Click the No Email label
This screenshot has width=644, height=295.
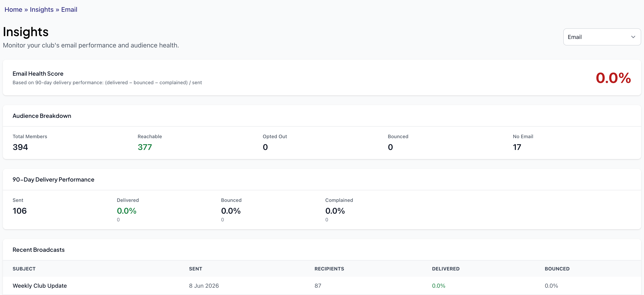pos(523,137)
